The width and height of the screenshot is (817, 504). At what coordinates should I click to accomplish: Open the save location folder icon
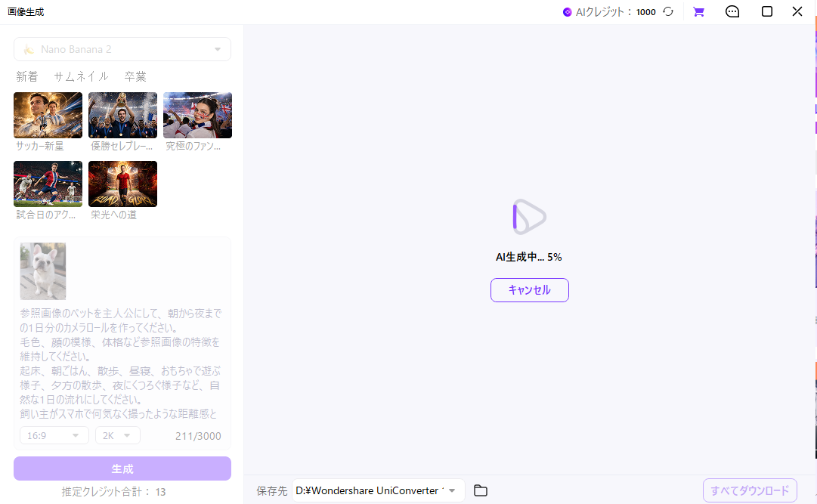coord(481,490)
